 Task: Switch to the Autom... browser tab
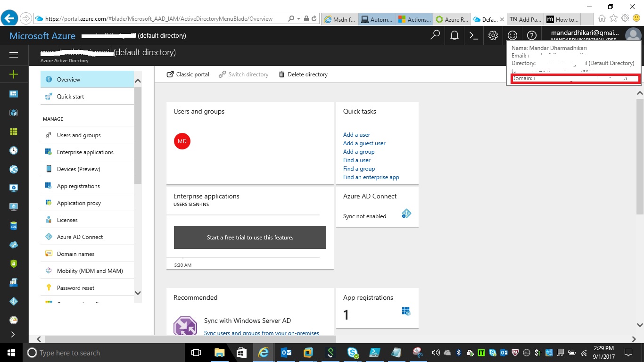(x=377, y=19)
